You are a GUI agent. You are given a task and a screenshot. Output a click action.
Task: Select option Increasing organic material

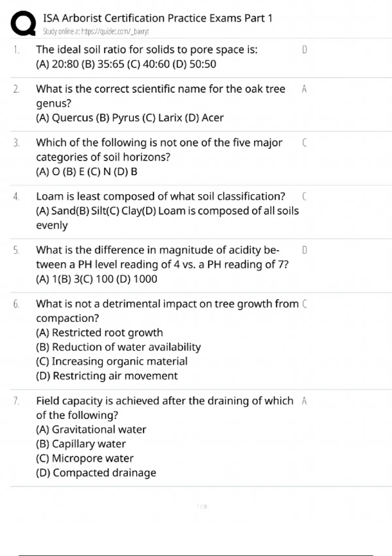tap(112, 361)
